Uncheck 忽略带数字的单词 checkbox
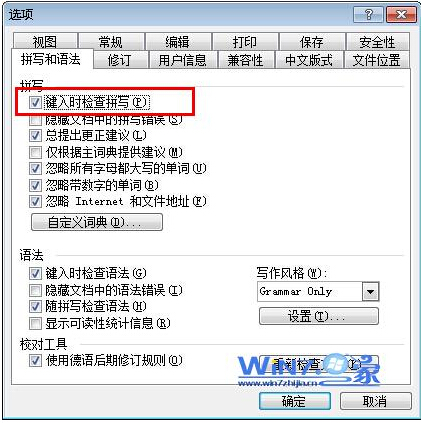The image size is (421, 423). tap(35, 185)
